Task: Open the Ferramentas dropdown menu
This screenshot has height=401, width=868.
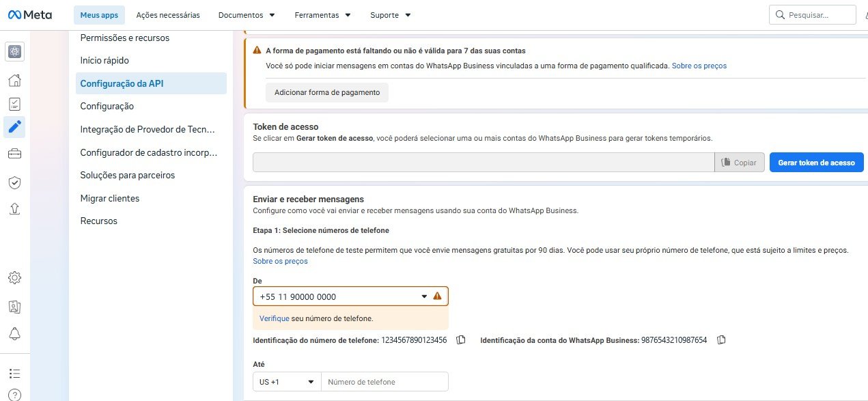Action: tap(322, 14)
